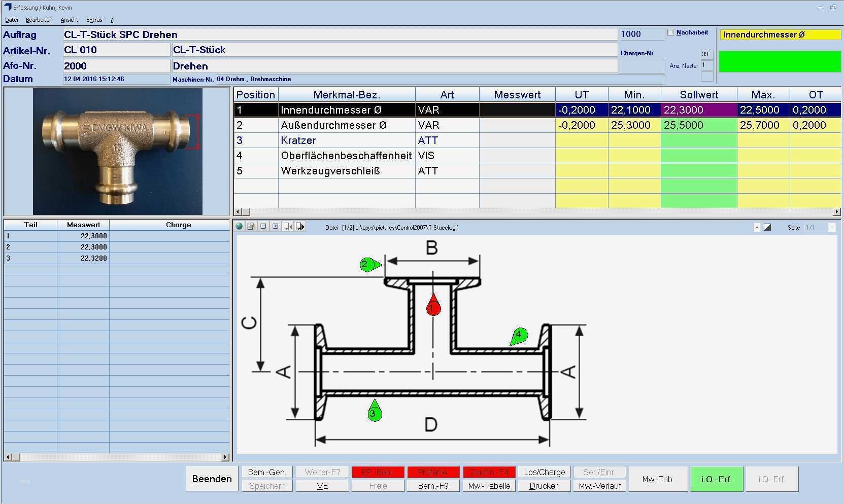Click the green i.O.-Erf. button

[717, 479]
